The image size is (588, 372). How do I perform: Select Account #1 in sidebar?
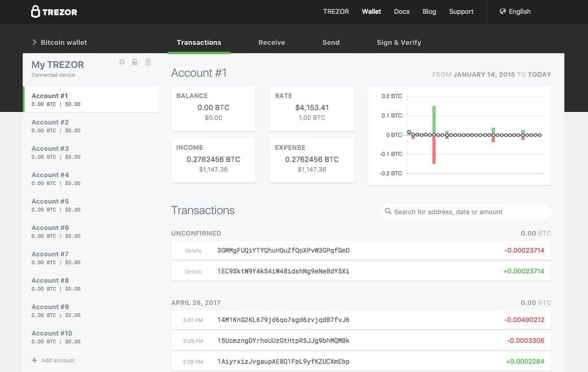[x=91, y=99]
